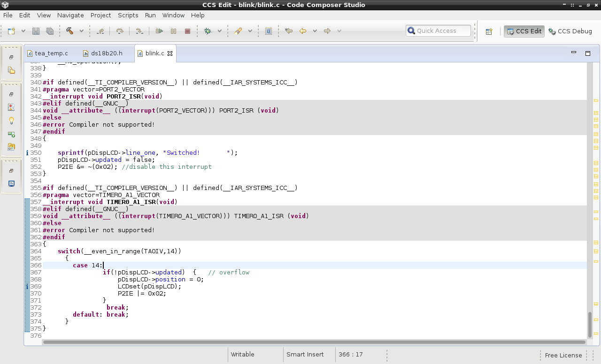The image size is (601, 364).
Task: Close the blink.c editor tab
Action: point(170,53)
